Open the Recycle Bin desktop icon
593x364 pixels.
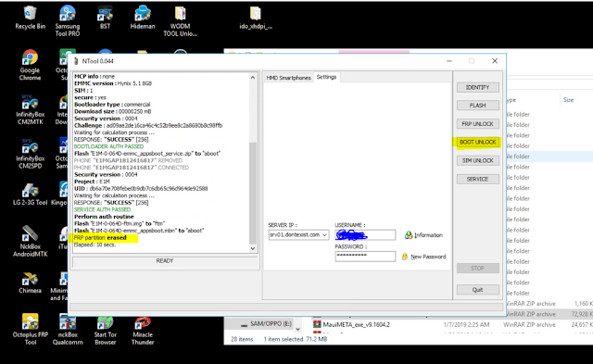coord(30,18)
